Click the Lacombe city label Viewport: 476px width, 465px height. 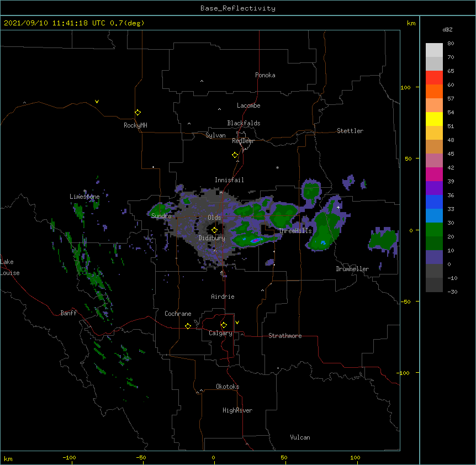tap(248, 105)
